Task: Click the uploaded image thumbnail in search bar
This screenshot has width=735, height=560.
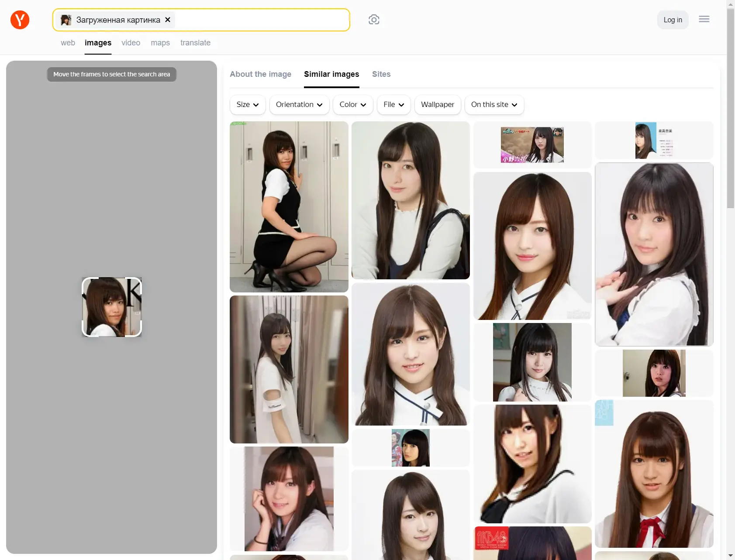Action: pos(66,20)
